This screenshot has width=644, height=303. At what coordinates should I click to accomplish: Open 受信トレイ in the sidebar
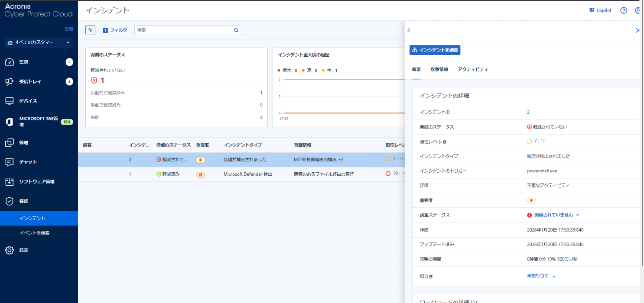tap(30, 81)
